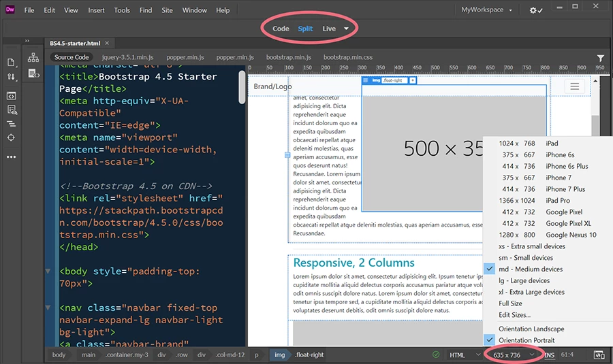Select the .col-md-12 tag in the tag selector
Screen dimensions: 613x364
[230, 355]
